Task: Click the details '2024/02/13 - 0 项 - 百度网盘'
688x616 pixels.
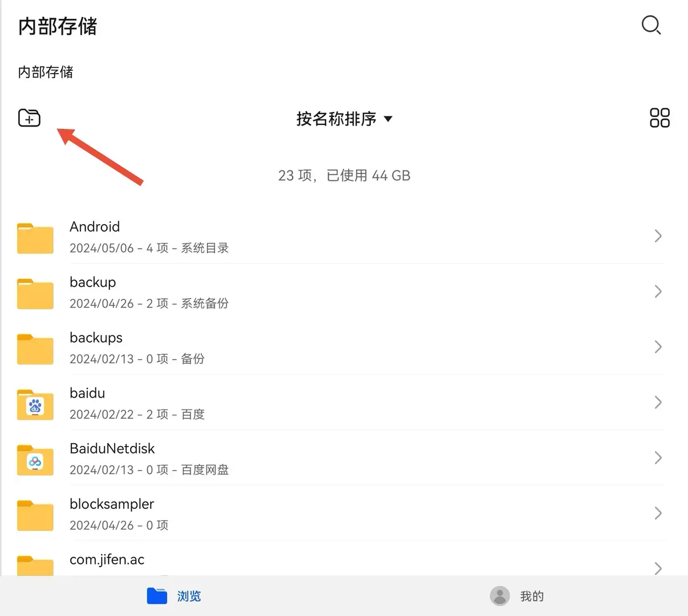Action: [x=149, y=469]
